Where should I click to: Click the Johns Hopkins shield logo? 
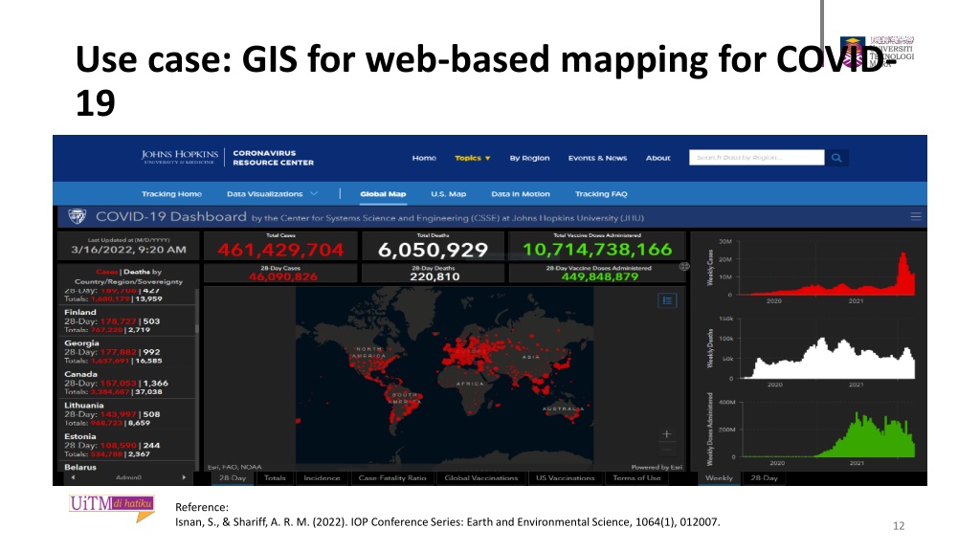[x=76, y=217]
